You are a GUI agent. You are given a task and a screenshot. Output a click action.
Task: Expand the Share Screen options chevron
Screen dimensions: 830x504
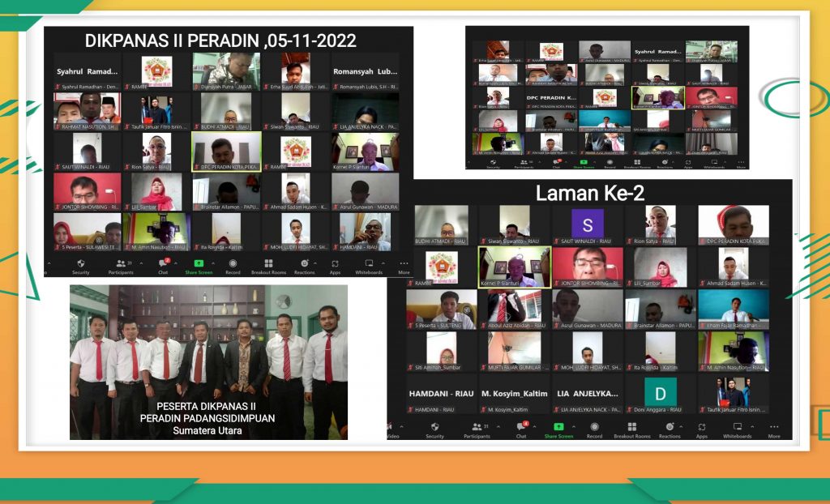click(212, 263)
